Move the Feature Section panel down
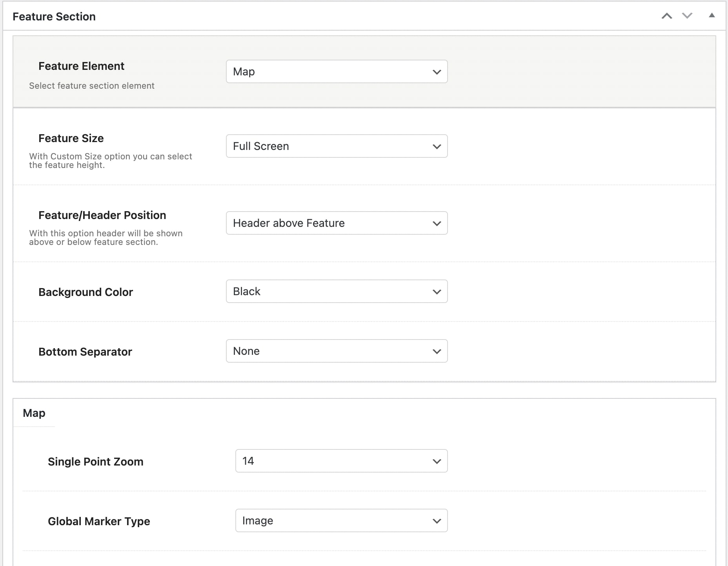This screenshot has height=566, width=728. [x=687, y=16]
